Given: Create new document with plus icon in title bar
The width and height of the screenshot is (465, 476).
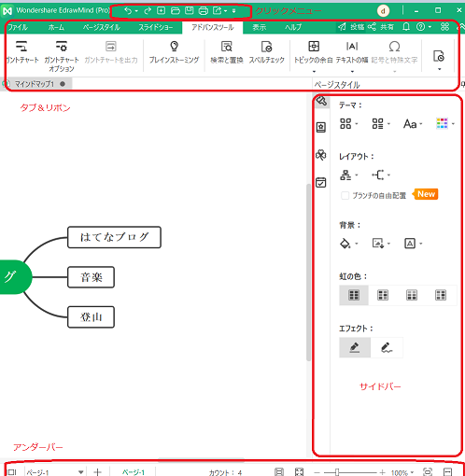Looking at the screenshot, I should pyautogui.click(x=161, y=11).
